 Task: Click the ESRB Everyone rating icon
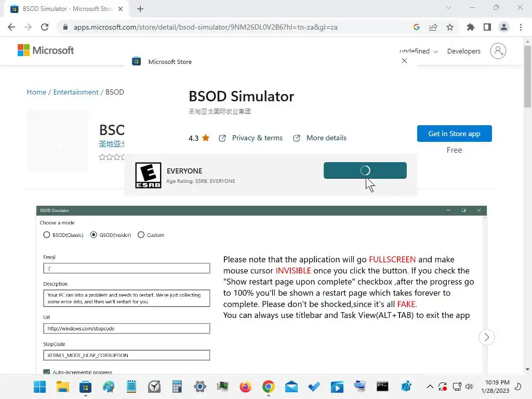(148, 176)
